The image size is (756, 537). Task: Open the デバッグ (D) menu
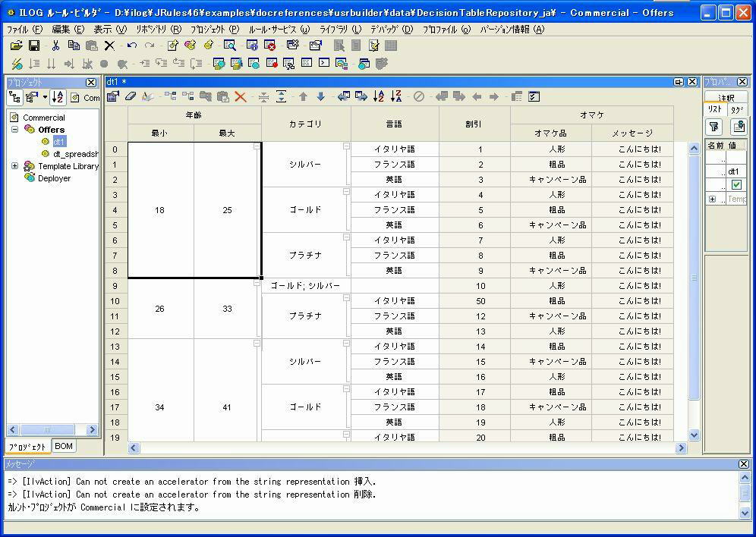(392, 30)
